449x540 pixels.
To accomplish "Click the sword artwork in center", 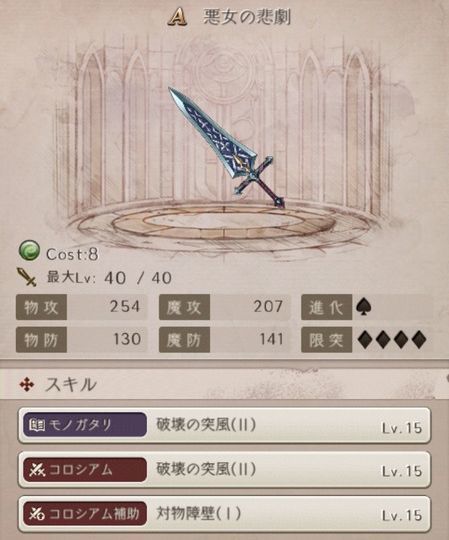I will 227,147.
